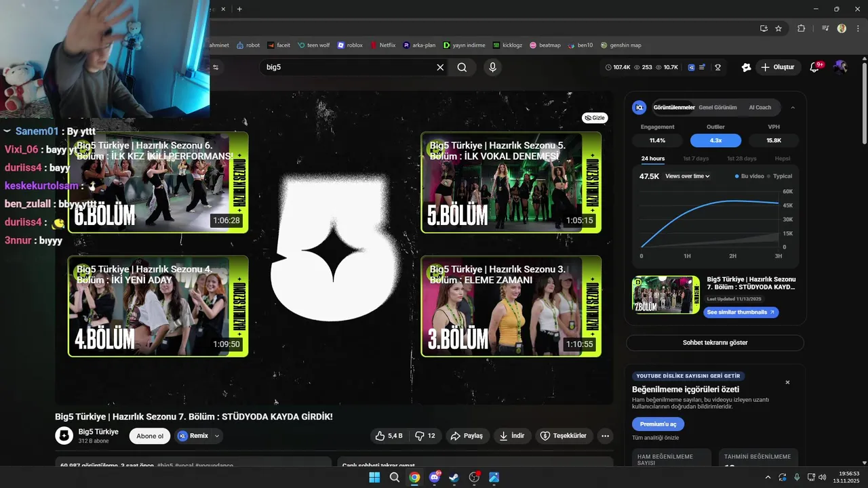The height and width of the screenshot is (488, 868).
Task: Close the dislike insights card
Action: 787,382
